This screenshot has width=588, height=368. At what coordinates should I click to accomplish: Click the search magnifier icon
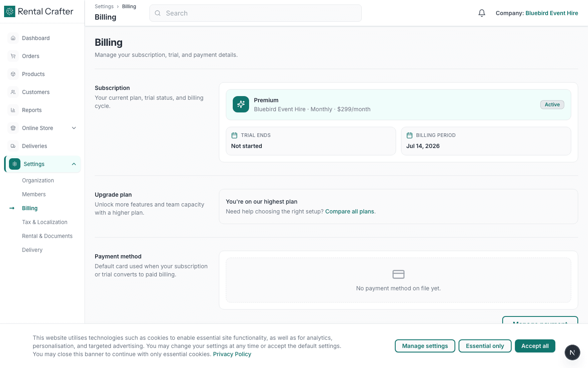click(158, 13)
